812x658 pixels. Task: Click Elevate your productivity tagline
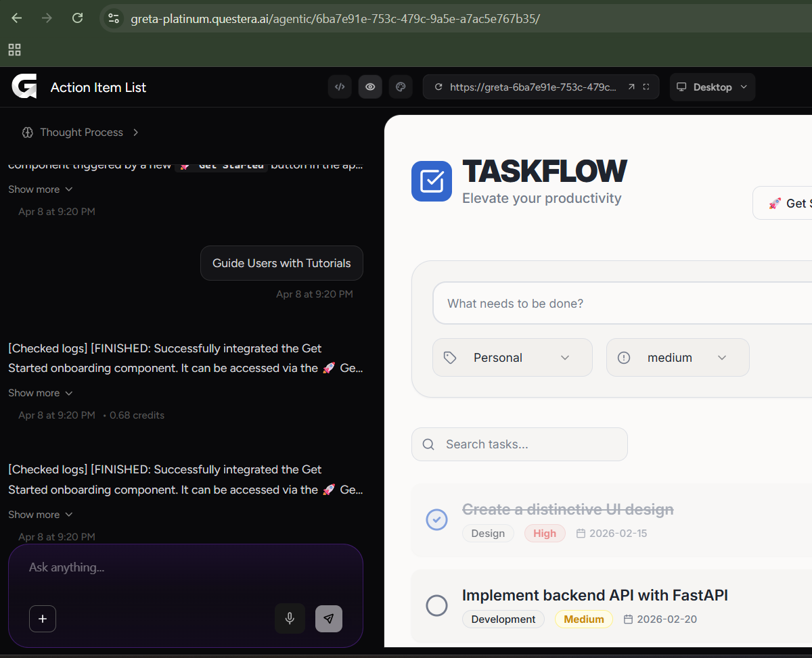[x=541, y=198]
